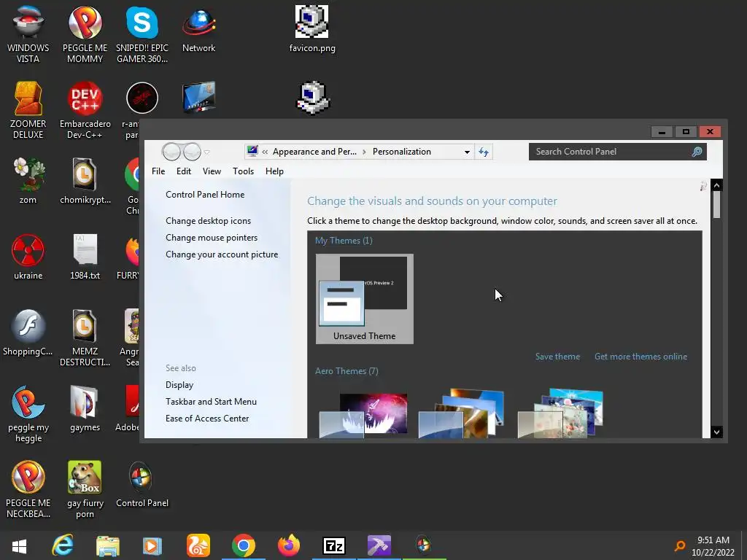
Task: Select the second Aero theme with landscapes
Action: point(461,413)
